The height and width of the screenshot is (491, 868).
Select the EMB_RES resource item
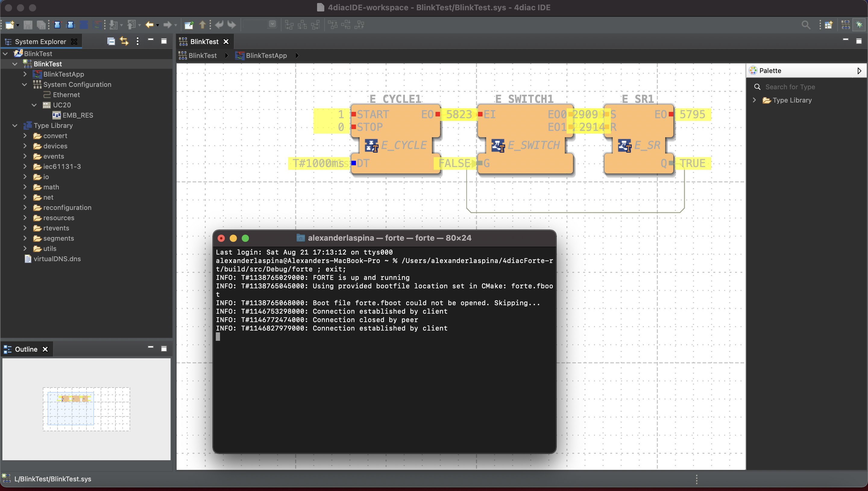point(73,115)
